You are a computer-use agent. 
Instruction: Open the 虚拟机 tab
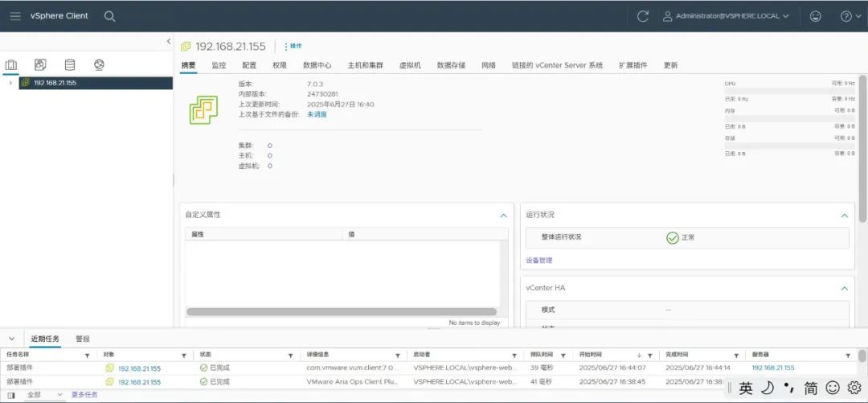[410, 65]
